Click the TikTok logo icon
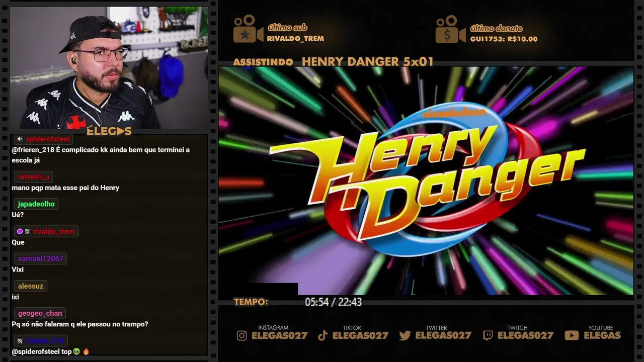 pos(323,335)
